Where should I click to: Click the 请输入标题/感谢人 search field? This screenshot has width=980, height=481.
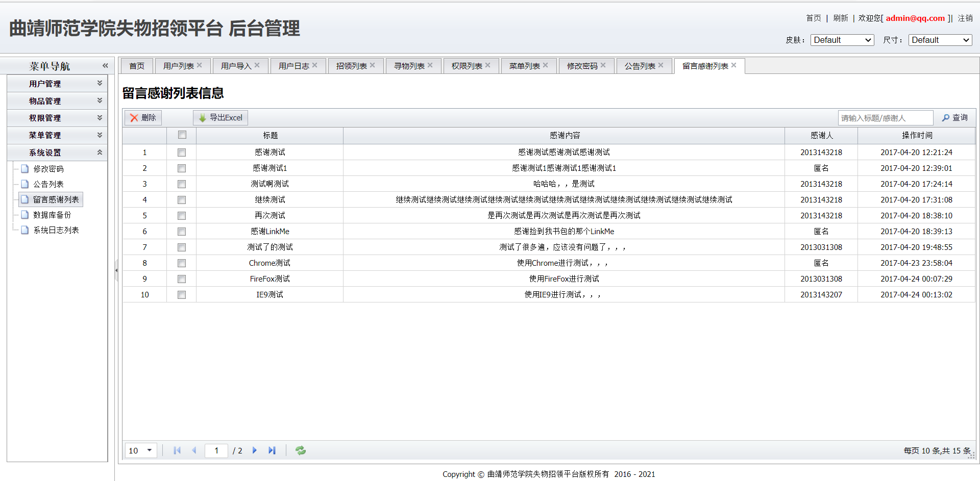[x=886, y=118]
